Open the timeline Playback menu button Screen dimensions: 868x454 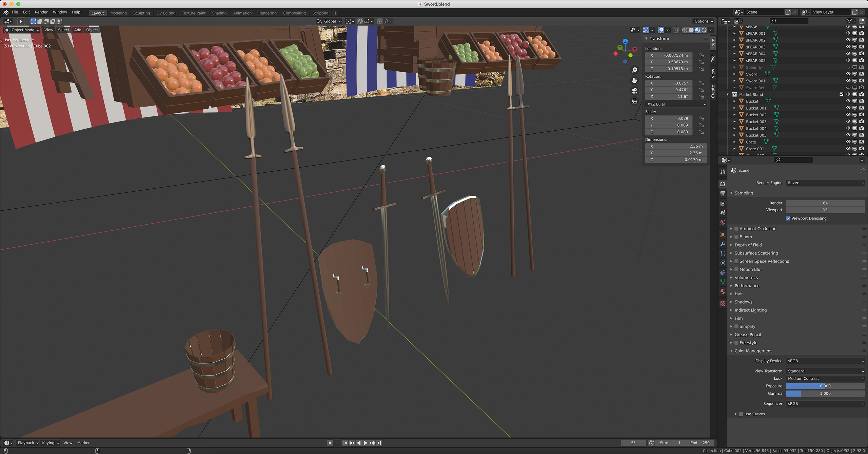tap(28, 443)
